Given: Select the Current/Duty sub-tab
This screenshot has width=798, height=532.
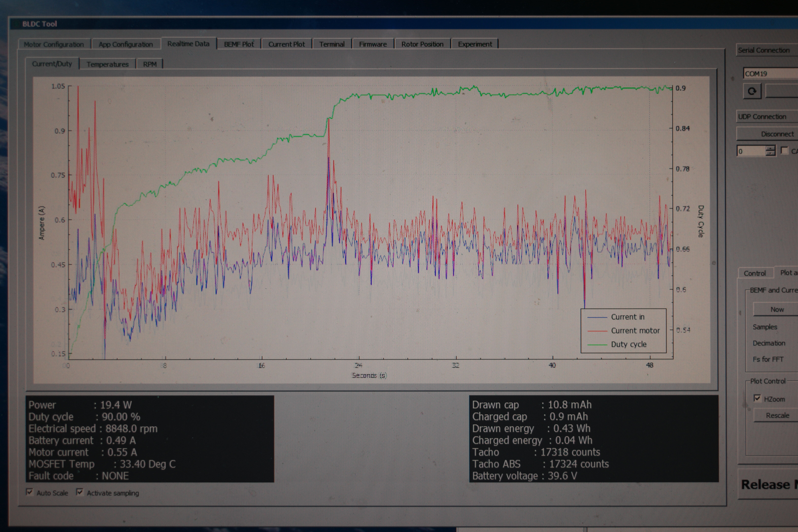Looking at the screenshot, I should 52,64.
